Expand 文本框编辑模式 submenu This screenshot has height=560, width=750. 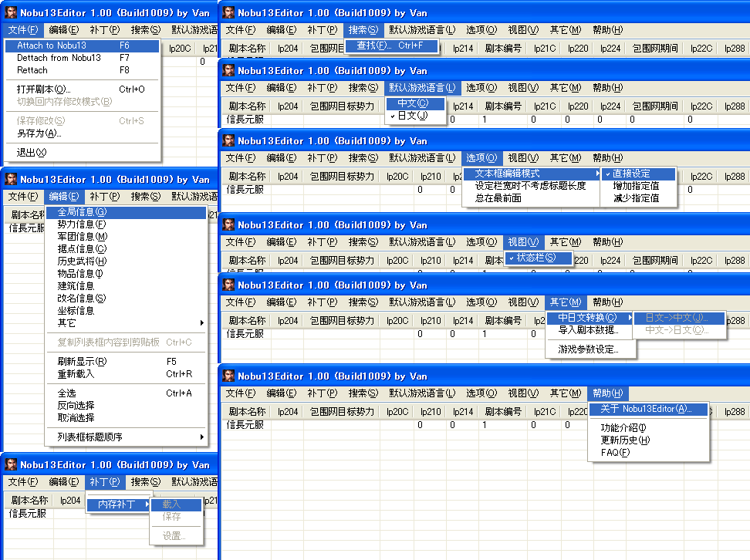click(x=532, y=174)
